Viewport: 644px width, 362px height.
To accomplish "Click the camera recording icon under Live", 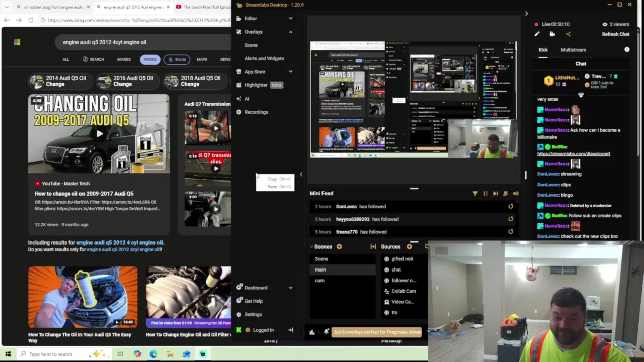I will click(x=552, y=34).
